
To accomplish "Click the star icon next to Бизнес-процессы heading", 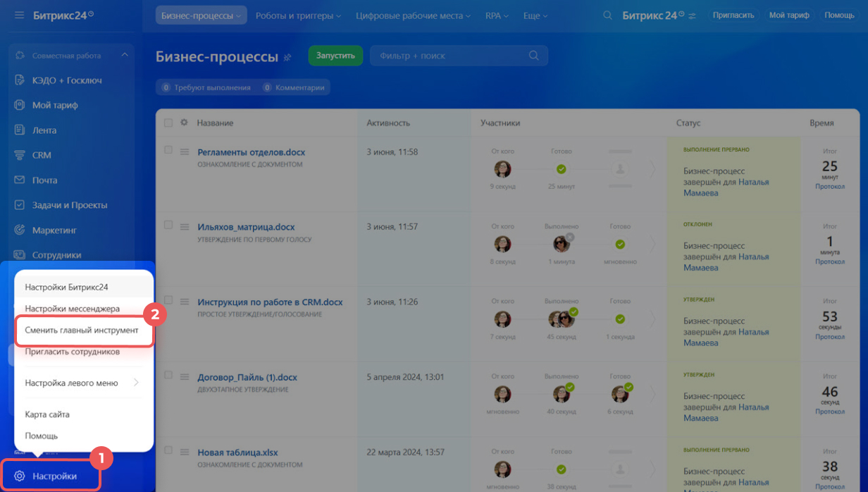I will [x=287, y=58].
